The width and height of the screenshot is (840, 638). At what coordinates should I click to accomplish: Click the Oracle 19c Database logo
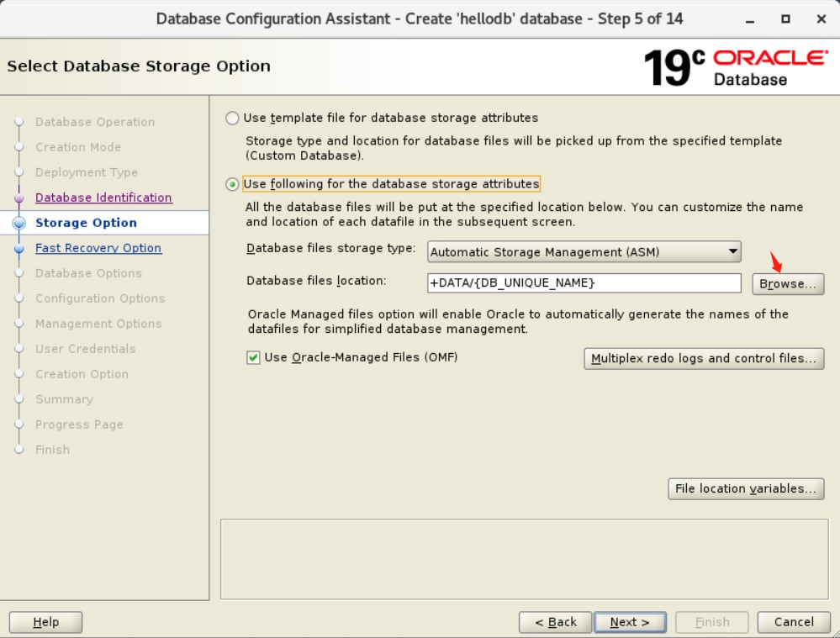[736, 67]
